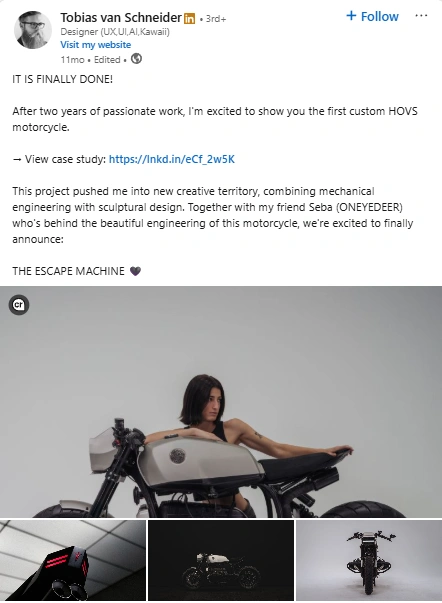Open the red tail light thumbnail

point(73,560)
